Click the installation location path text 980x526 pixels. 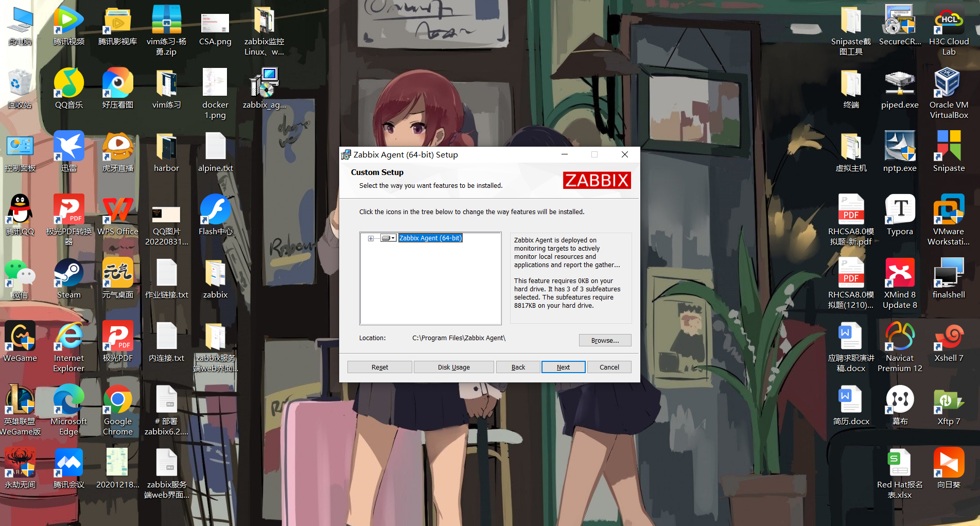(x=459, y=338)
